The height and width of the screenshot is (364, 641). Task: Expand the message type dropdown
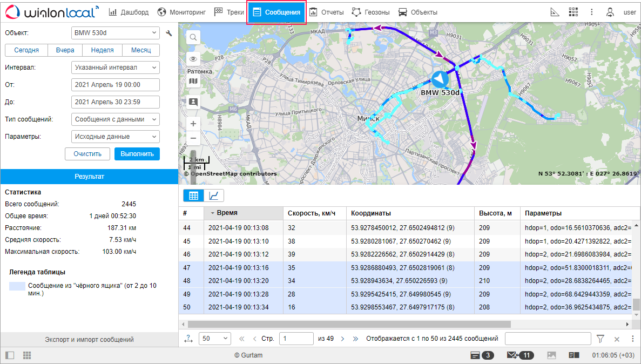click(115, 119)
